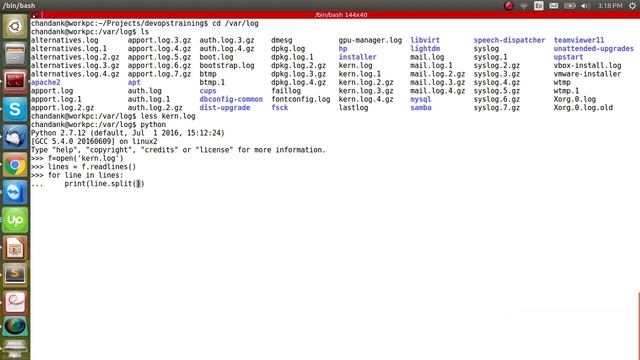Click the 'installer' directory name
The width and height of the screenshot is (640, 360).
tap(358, 57)
